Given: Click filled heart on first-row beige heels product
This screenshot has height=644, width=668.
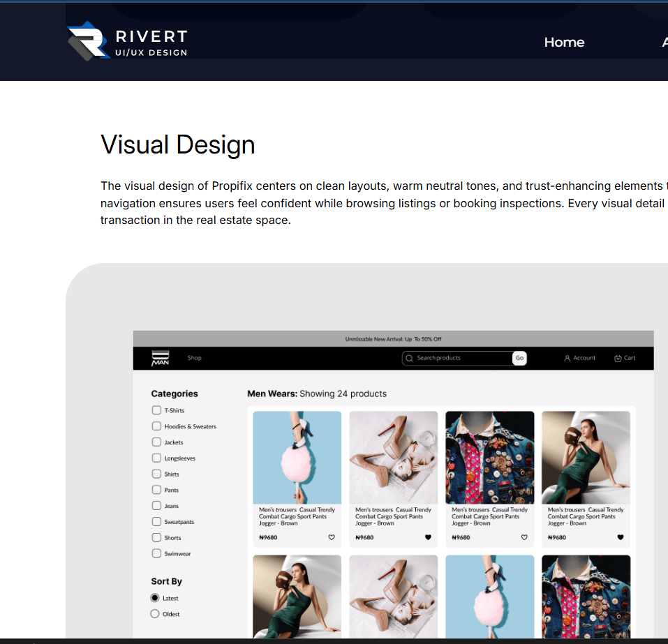Looking at the screenshot, I should pyautogui.click(x=428, y=537).
